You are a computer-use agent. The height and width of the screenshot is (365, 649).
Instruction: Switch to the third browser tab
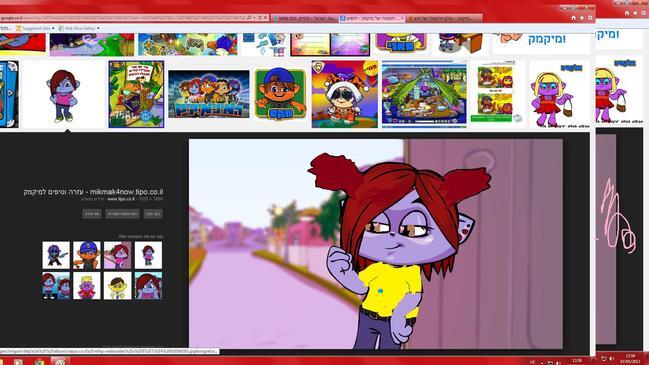443,18
